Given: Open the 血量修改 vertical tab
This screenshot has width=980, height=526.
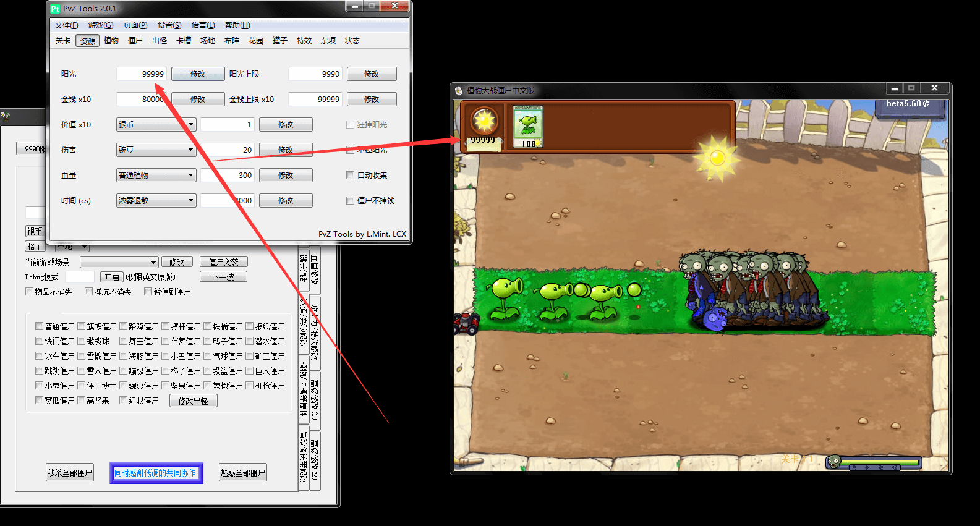Looking at the screenshot, I should tap(314, 269).
